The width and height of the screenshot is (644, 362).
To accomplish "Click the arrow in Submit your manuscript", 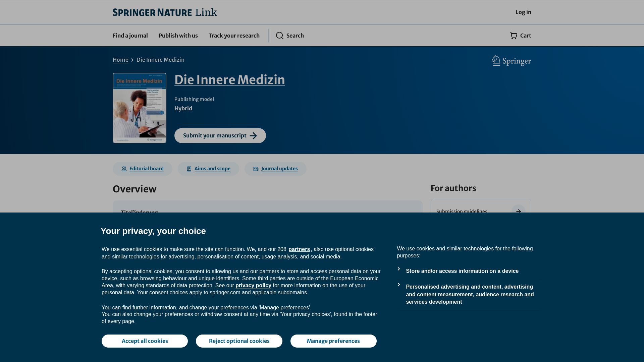I will (253, 136).
